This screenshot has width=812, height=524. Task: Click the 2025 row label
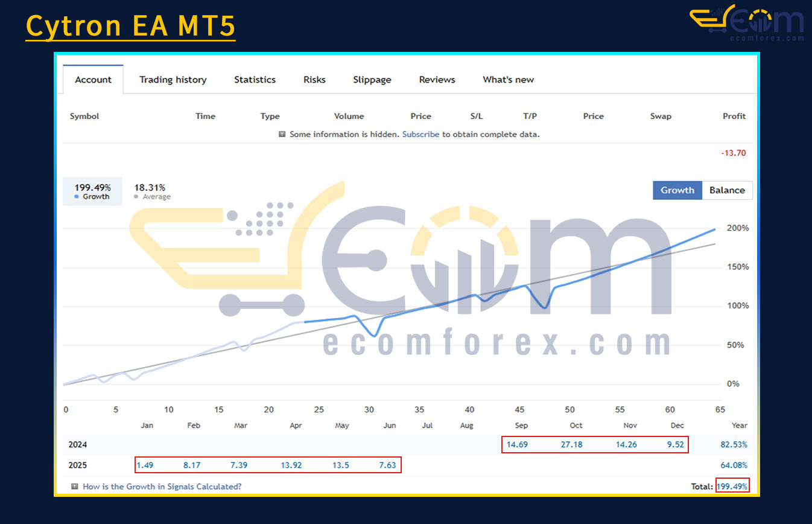pyautogui.click(x=78, y=465)
